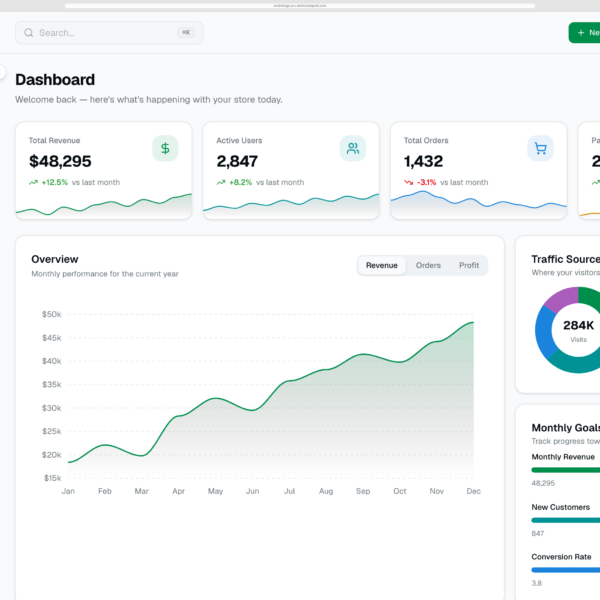Click the downward trend icon beside -3.1%
The width and height of the screenshot is (600, 600).
(408, 183)
